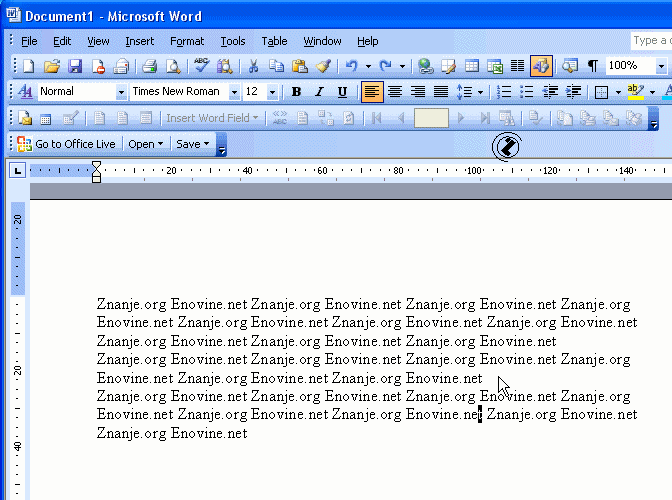Viewport: 672px width, 500px height.
Task: Open Styles and Formatting pane
Action: click(x=25, y=92)
